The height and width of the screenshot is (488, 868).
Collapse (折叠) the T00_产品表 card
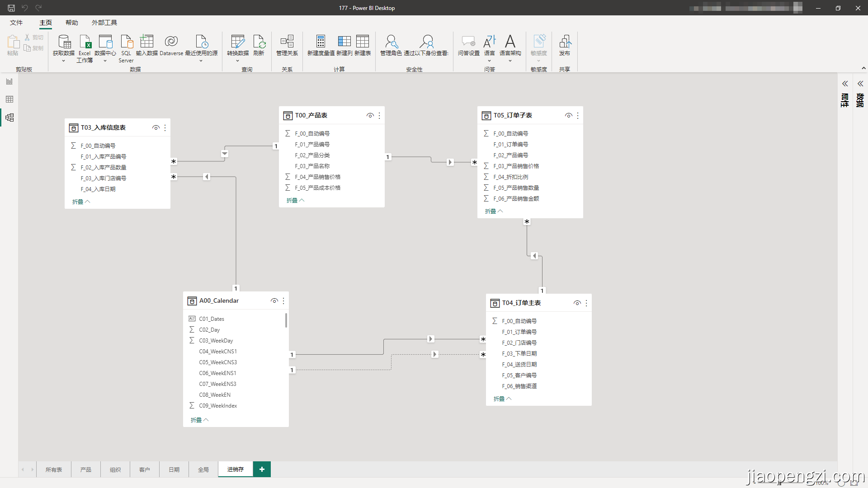(296, 201)
